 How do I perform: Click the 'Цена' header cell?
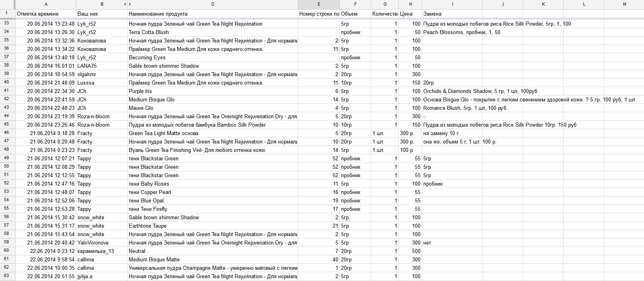[x=410, y=14]
